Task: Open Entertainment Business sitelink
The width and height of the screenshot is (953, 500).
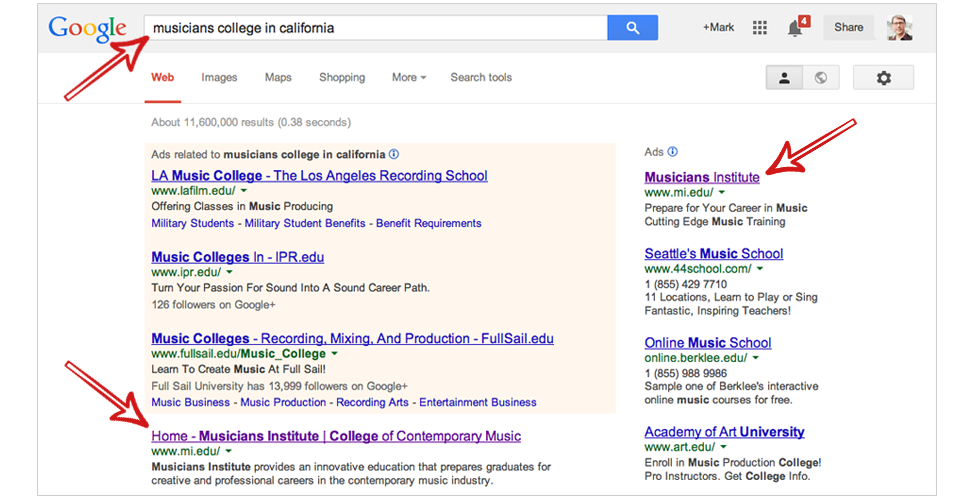Action: (x=478, y=402)
